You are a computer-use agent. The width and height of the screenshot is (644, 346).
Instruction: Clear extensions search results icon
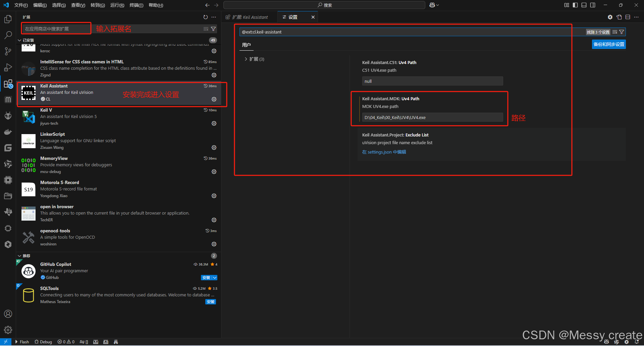point(206,29)
